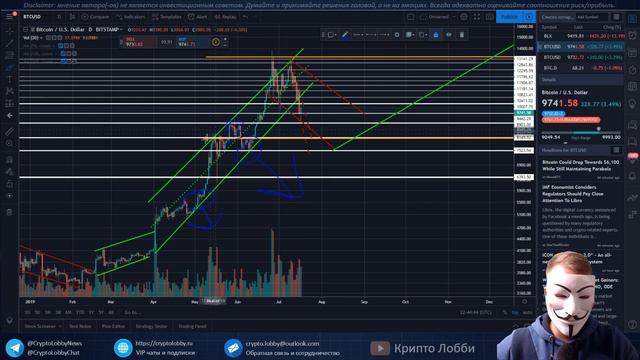
Task: Change line color with pencil swatch
Action: (345, 35)
